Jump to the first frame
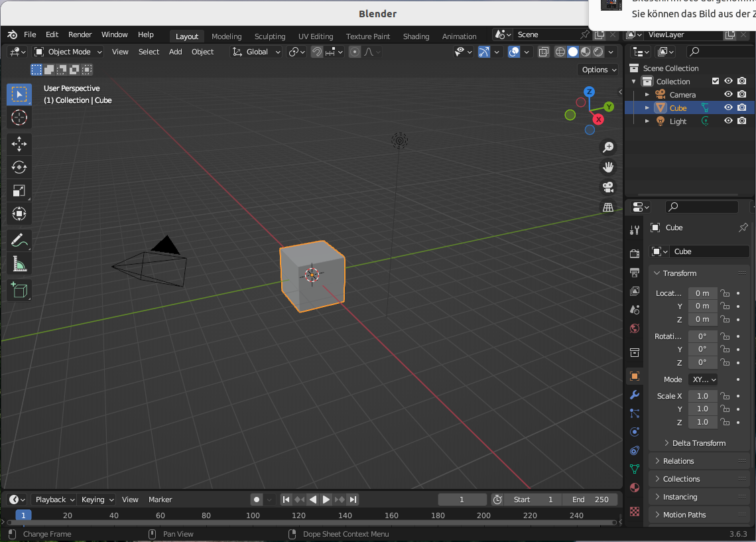The width and height of the screenshot is (756, 542). 286,500
